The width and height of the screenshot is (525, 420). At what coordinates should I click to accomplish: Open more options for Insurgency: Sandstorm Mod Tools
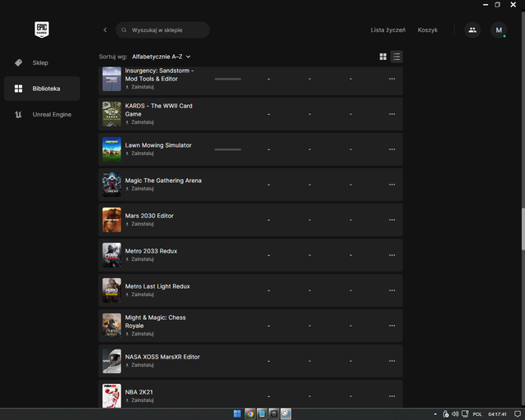coord(392,79)
